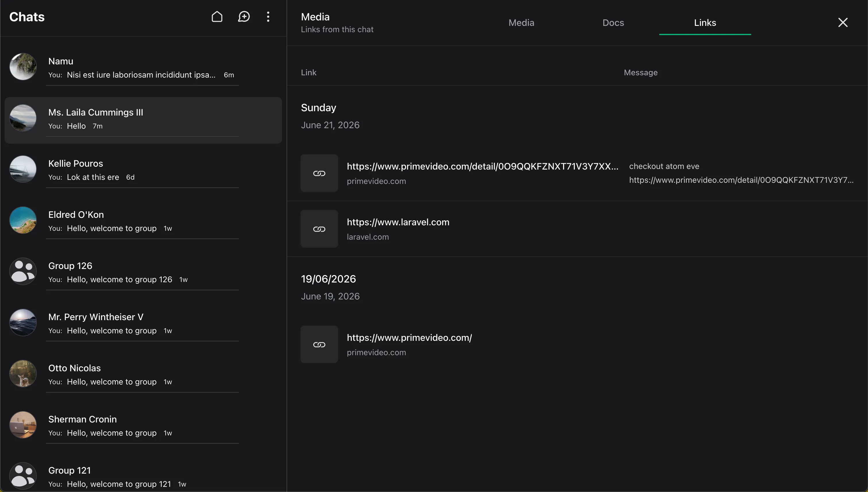The height and width of the screenshot is (492, 868).
Task: Open Namu's avatar
Action: 23,67
